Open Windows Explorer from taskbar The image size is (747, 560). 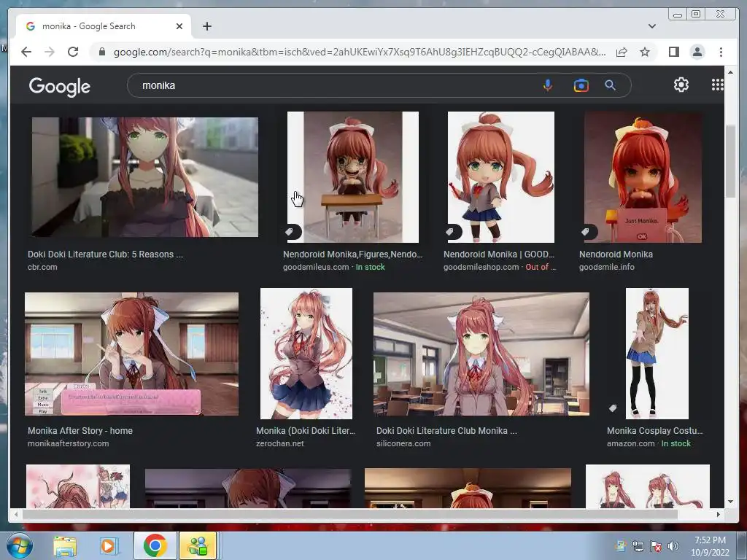[x=65, y=545]
